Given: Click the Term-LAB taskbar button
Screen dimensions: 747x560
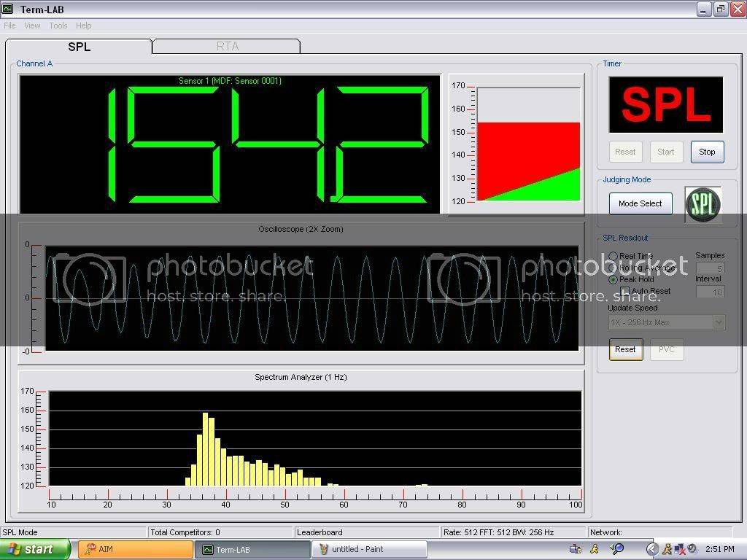Looking at the screenshot, I should pos(252,550).
